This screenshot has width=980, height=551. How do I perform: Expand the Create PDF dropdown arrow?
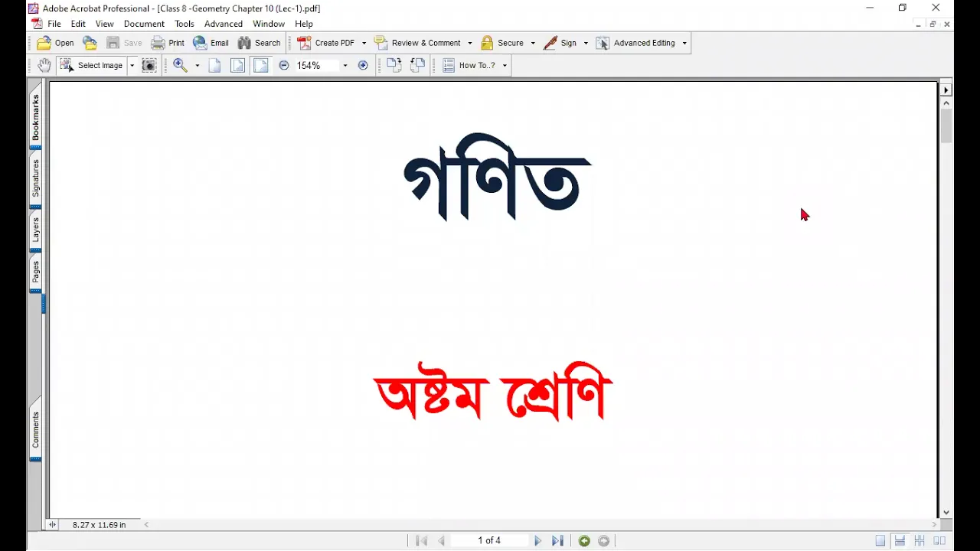tap(364, 43)
